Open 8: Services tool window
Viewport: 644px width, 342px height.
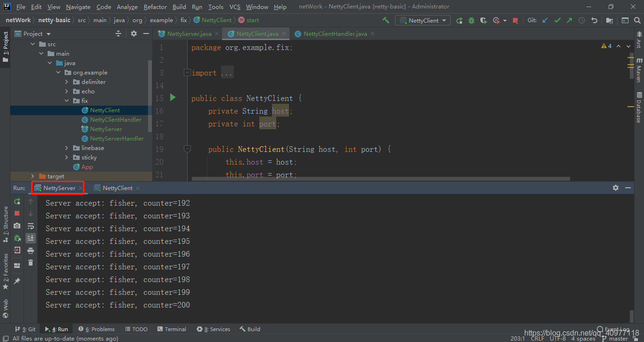point(214,329)
